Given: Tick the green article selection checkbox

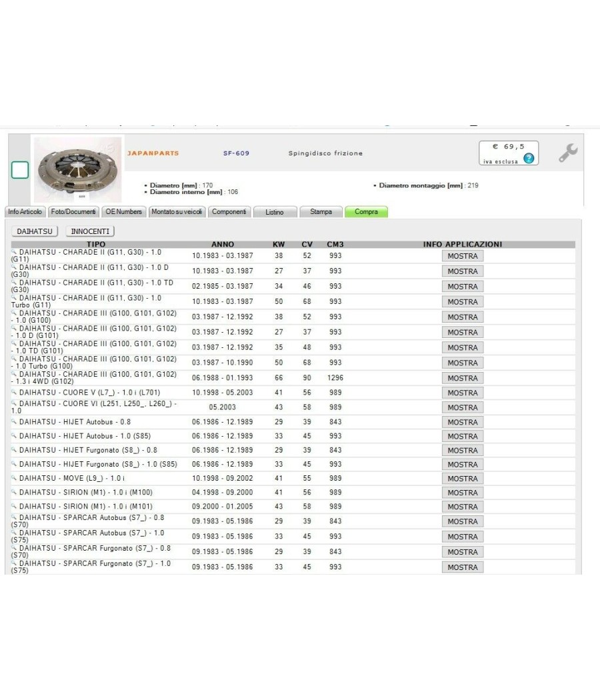Looking at the screenshot, I should 19,170.
